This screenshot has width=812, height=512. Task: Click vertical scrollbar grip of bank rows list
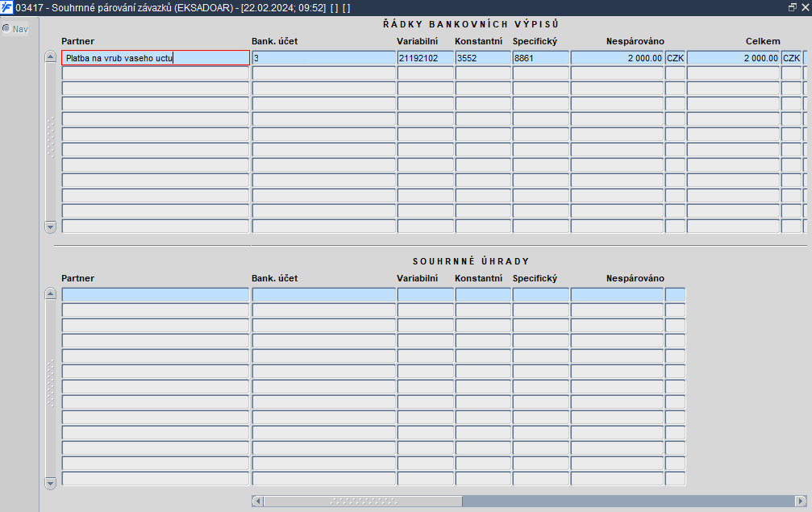(x=50, y=138)
